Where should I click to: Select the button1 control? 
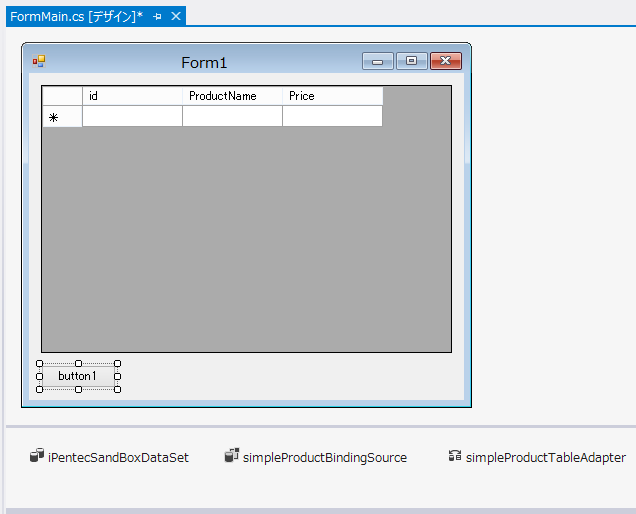click(78, 376)
